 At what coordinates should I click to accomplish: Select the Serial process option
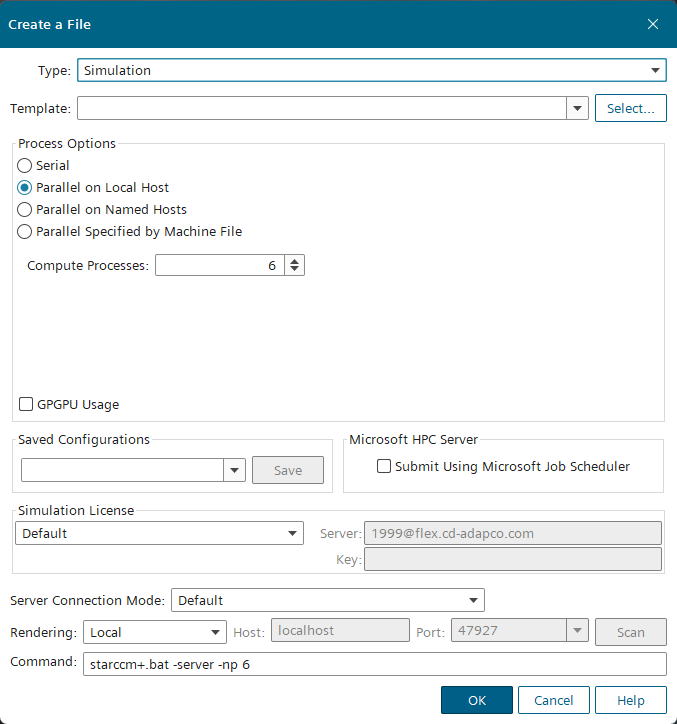[x=25, y=165]
